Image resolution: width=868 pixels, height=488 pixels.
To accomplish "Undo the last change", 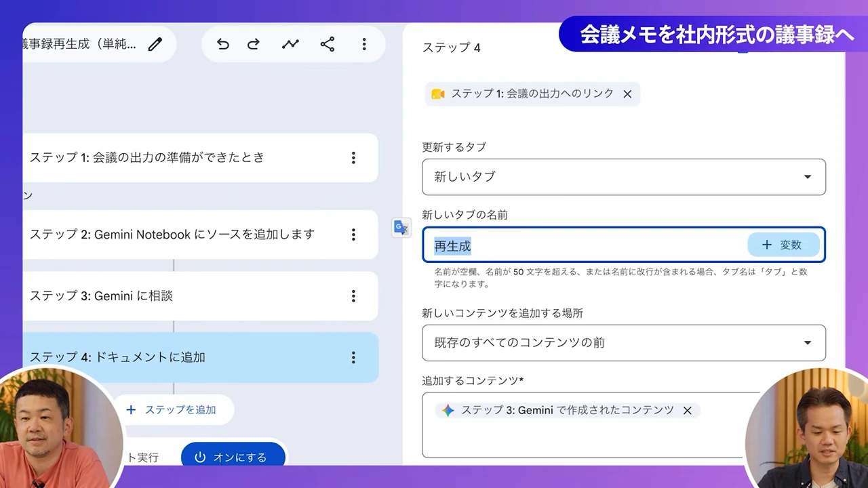I will pyautogui.click(x=222, y=45).
